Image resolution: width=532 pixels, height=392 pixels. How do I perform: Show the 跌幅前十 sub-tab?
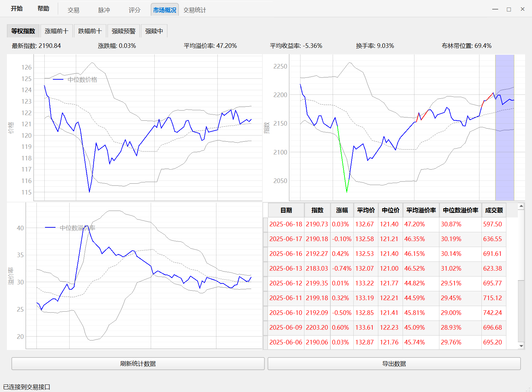[90, 31]
